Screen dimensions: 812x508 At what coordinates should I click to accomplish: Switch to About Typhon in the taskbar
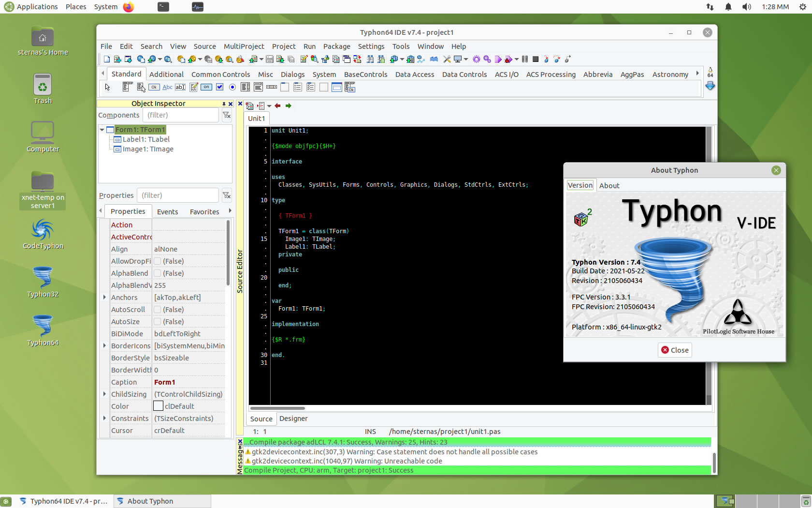tap(162, 501)
